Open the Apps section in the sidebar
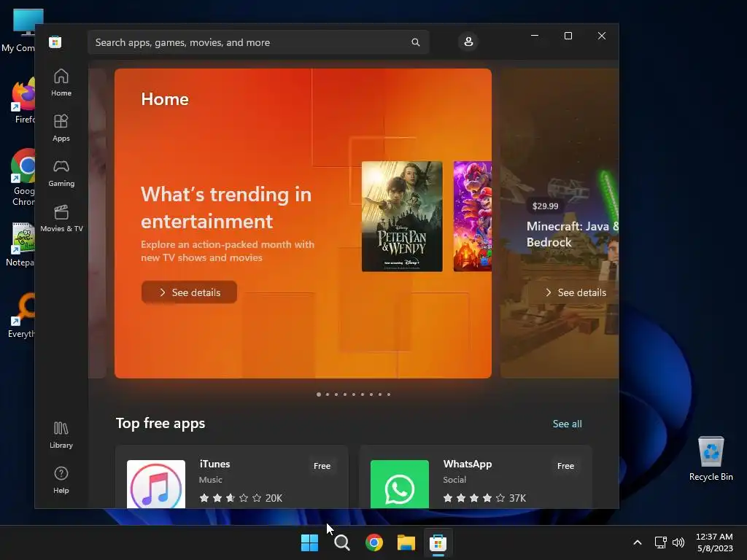747x560 pixels. coord(61,128)
